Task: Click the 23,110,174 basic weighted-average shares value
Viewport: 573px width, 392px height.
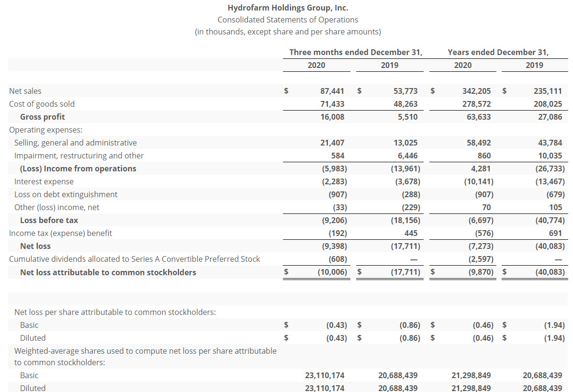Action: pos(325,375)
